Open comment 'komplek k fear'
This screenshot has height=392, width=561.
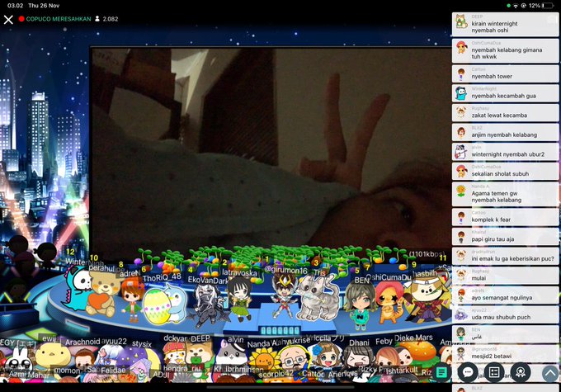pyautogui.click(x=505, y=217)
